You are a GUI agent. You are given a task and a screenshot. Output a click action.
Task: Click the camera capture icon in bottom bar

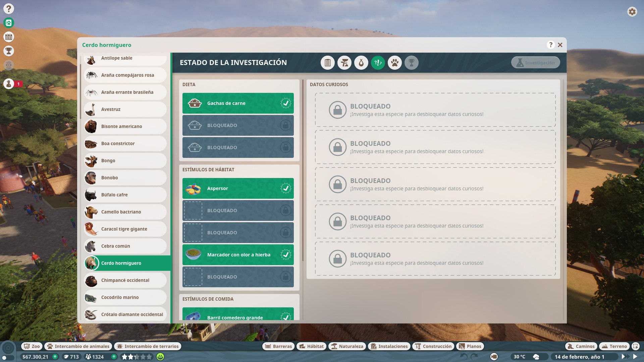pyautogui.click(x=495, y=357)
